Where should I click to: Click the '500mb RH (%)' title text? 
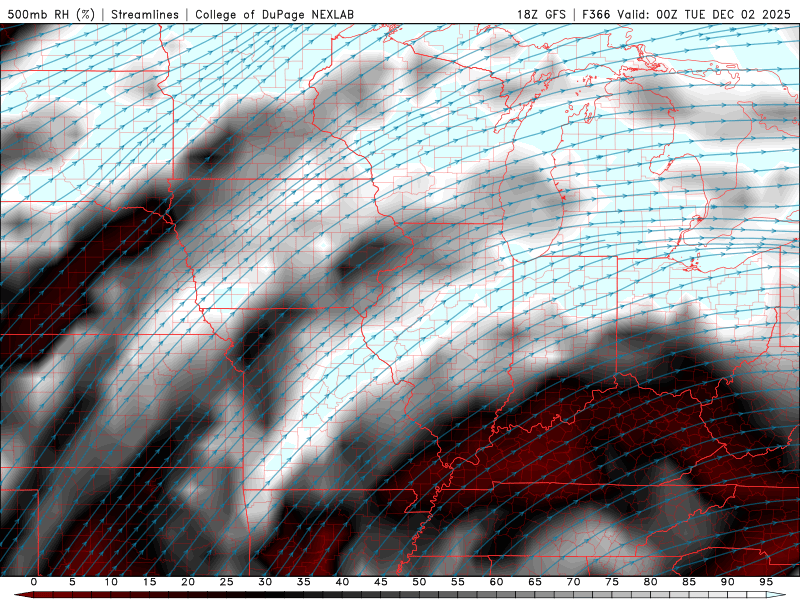(x=51, y=14)
